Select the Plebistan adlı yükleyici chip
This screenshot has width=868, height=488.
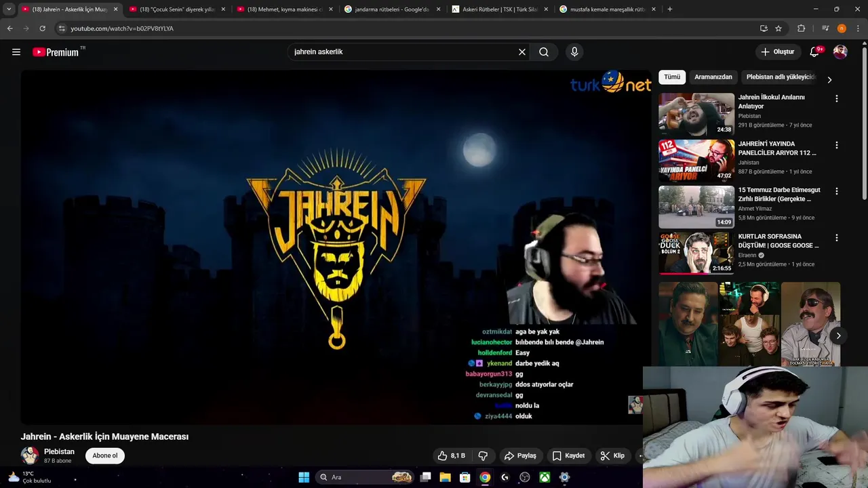pyautogui.click(x=781, y=77)
